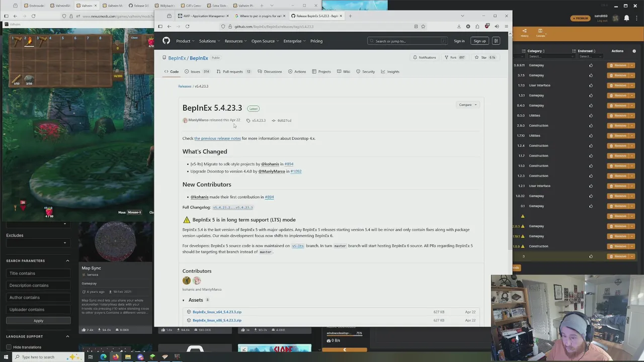Download BepInEx_linux_x64_5.4.23.3.zip

click(217, 312)
